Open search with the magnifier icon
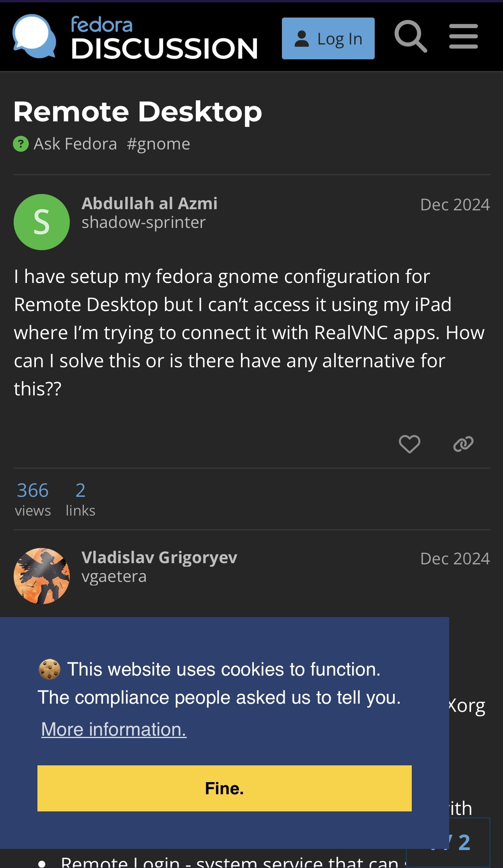Viewport: 503px width, 868px height. (x=410, y=37)
